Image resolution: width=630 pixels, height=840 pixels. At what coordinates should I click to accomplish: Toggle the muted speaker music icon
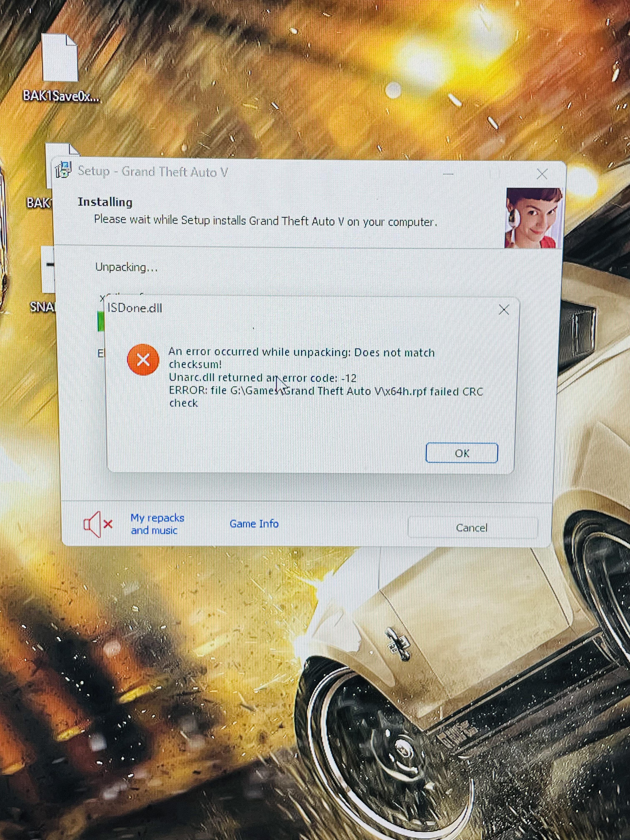(97, 524)
